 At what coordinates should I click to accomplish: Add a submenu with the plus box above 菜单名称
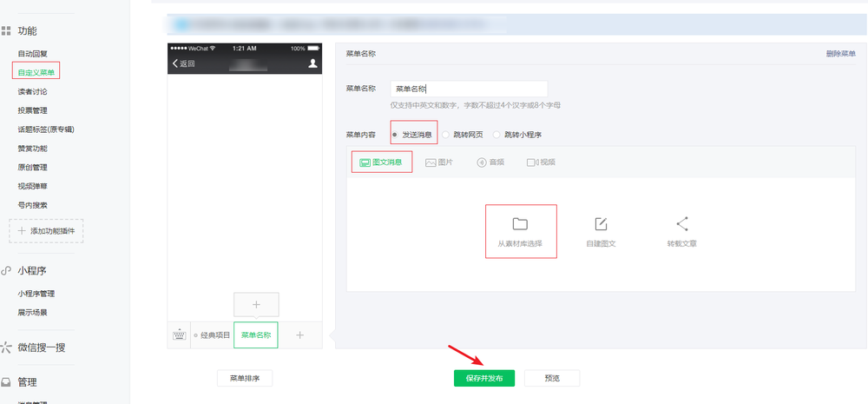coord(256,305)
